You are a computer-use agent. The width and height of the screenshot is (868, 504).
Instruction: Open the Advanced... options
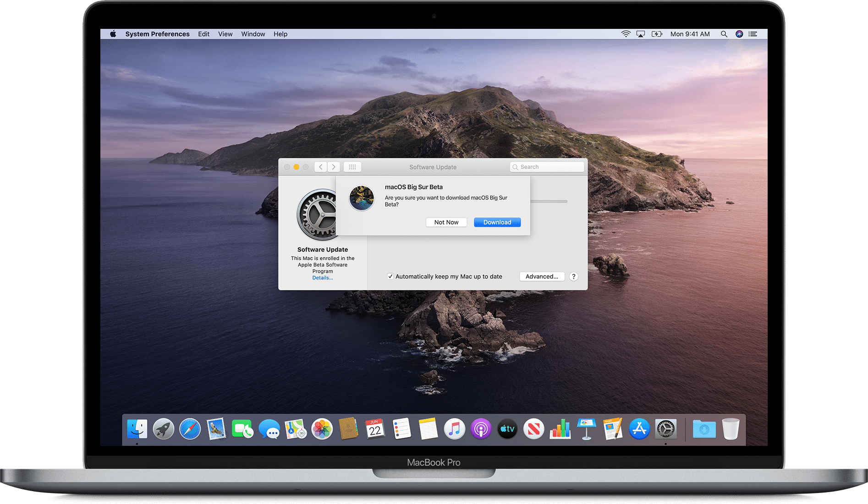tap(542, 276)
